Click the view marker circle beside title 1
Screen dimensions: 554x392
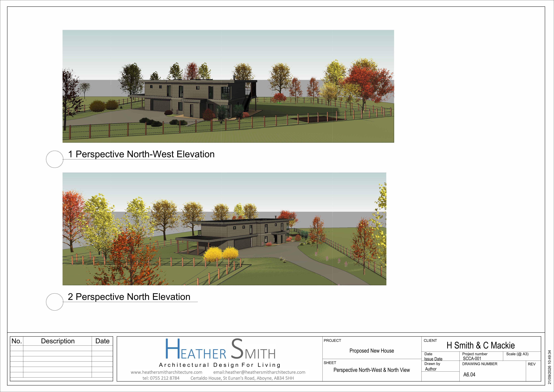(55, 159)
